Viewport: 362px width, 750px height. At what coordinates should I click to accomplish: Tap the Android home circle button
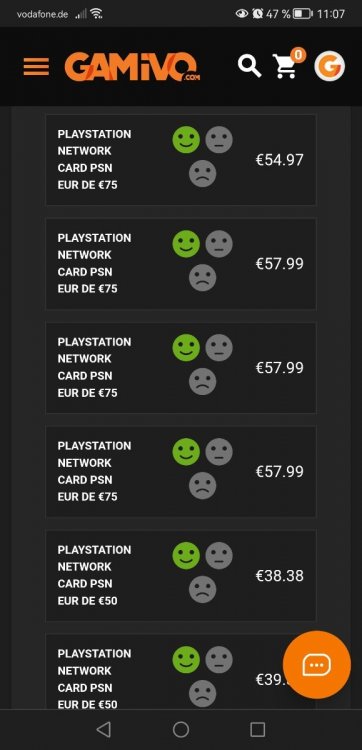[x=181, y=729]
